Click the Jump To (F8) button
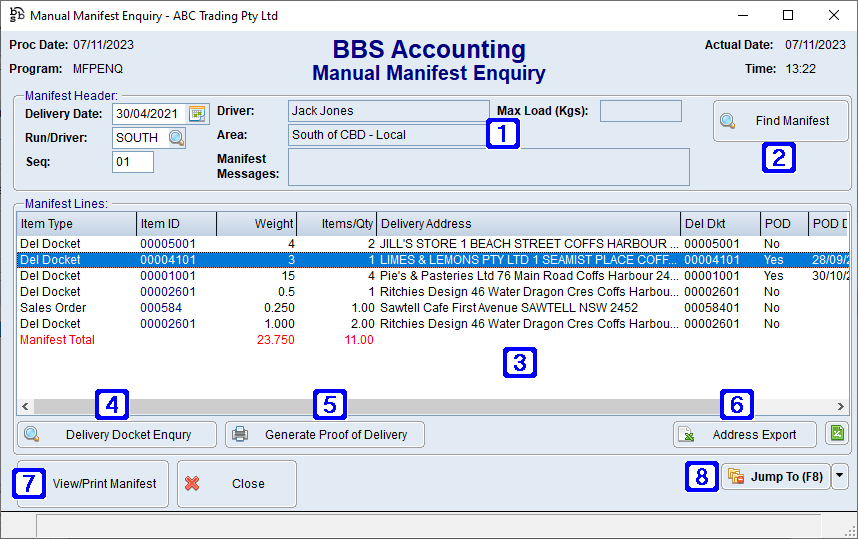The width and height of the screenshot is (858, 539). 775,477
